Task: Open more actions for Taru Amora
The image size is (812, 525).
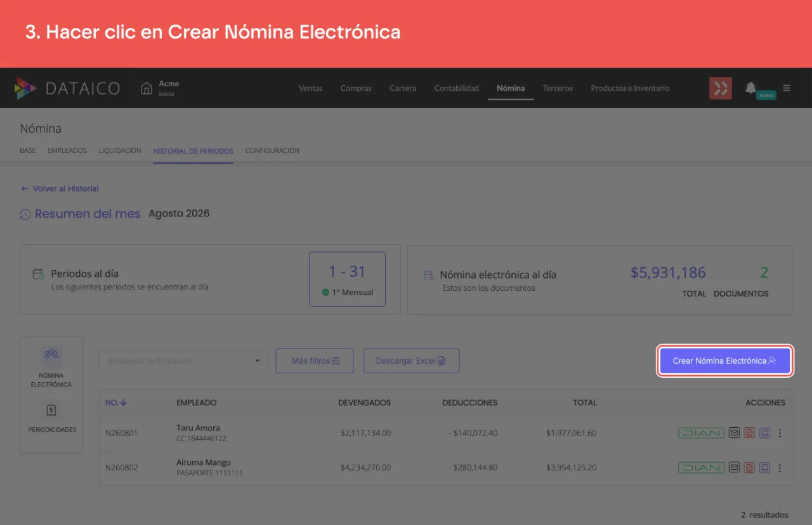Action: [780, 434]
